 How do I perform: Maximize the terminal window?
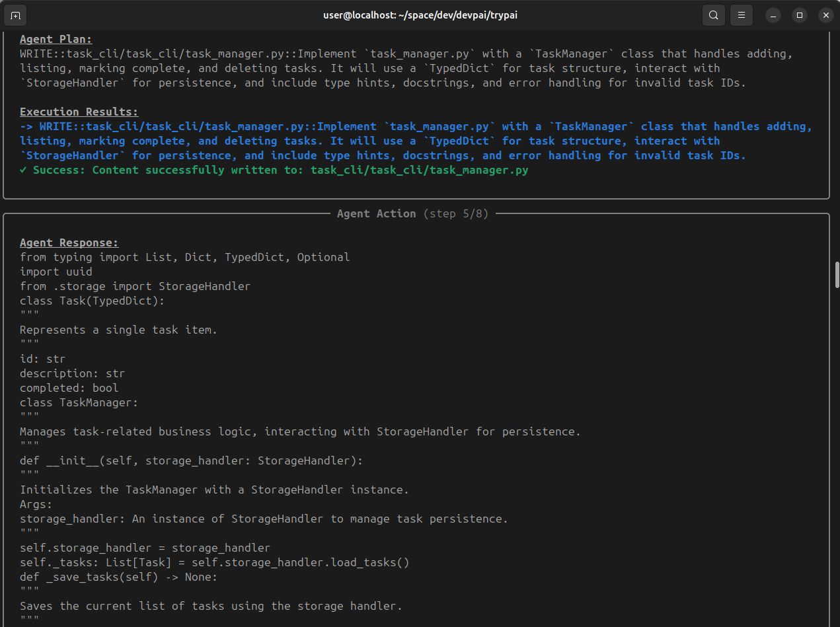(800, 15)
